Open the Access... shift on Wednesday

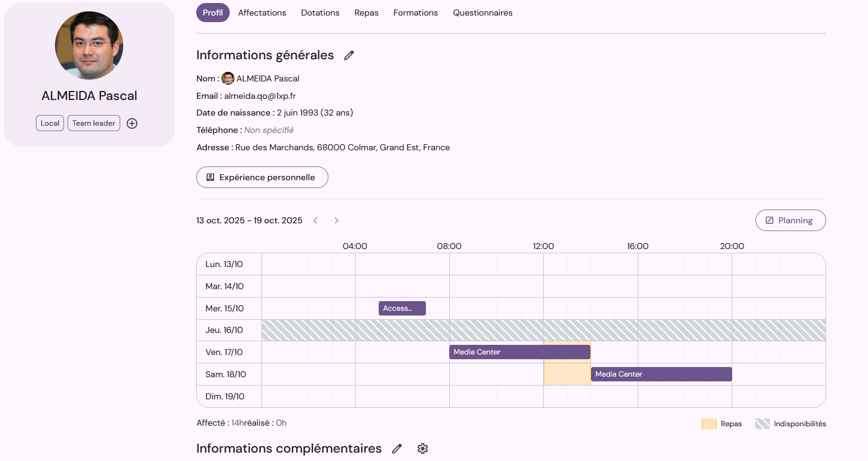402,308
